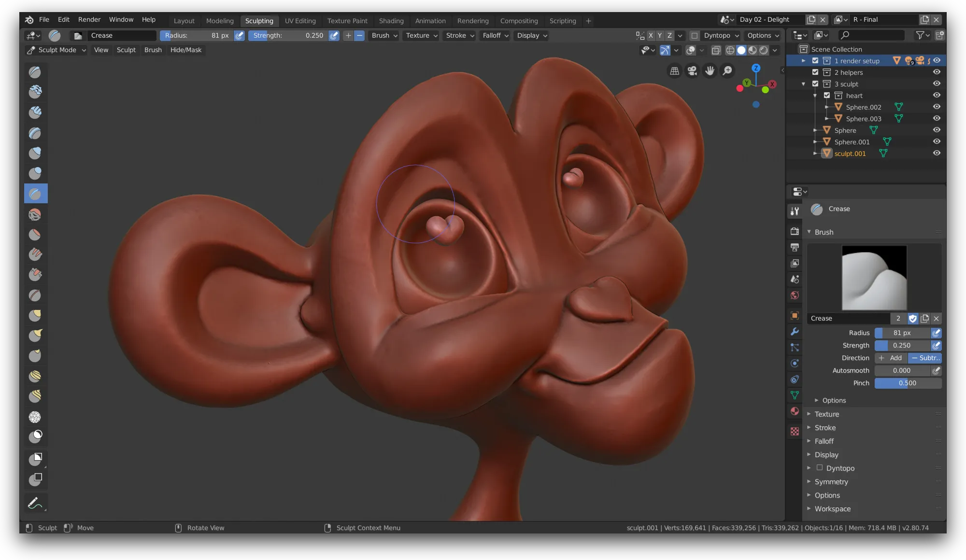The width and height of the screenshot is (966, 560).
Task: Expand the Falloff panel in sidebar
Action: point(824,441)
